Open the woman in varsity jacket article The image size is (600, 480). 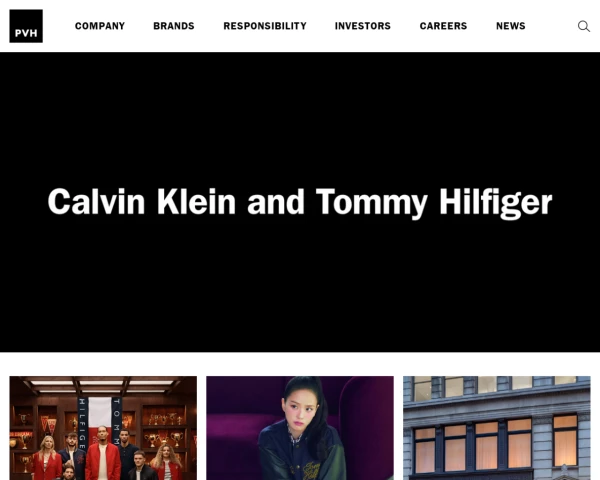[x=300, y=428]
